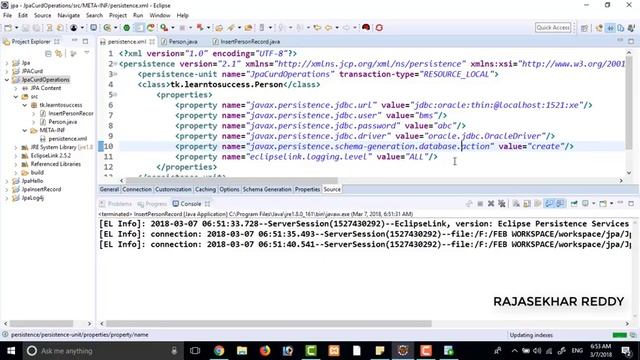Click the New file toolbar icon
Viewport: 640px width, 360px height.
point(8,28)
